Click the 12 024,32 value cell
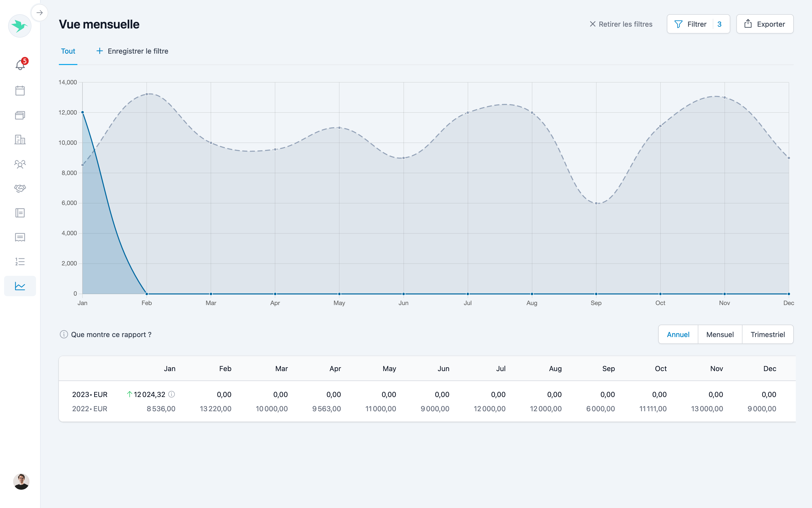Viewport: 812px width, 508px height. tap(149, 394)
